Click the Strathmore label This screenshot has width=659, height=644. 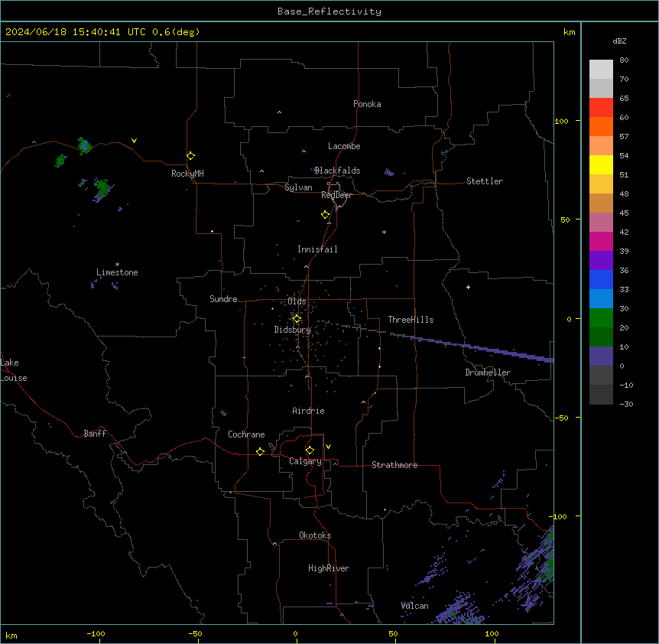pos(394,465)
